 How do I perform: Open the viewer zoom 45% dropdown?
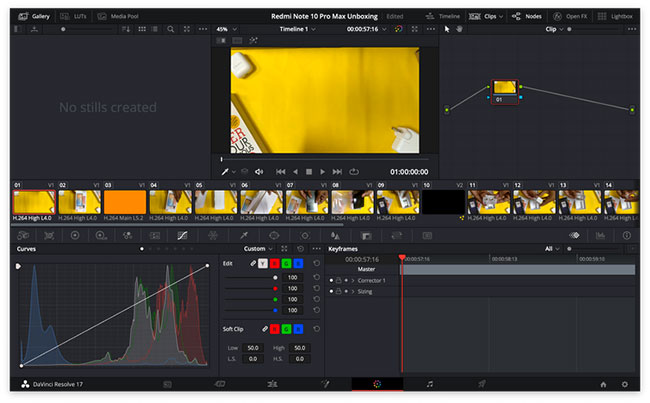[227, 29]
